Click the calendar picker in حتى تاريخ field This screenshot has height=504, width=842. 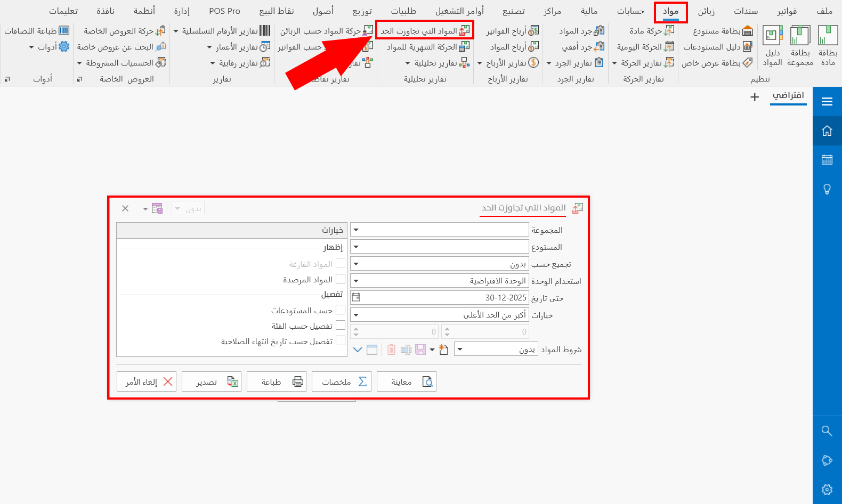pos(356,297)
